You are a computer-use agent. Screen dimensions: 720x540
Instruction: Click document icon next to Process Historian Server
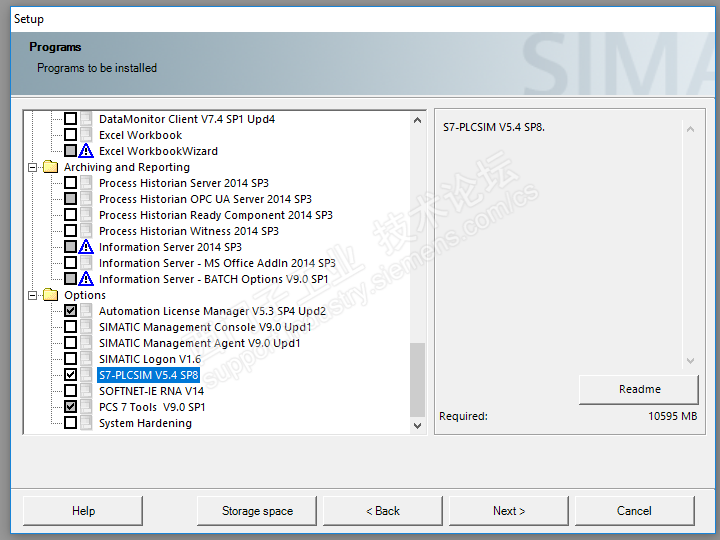[x=86, y=183]
